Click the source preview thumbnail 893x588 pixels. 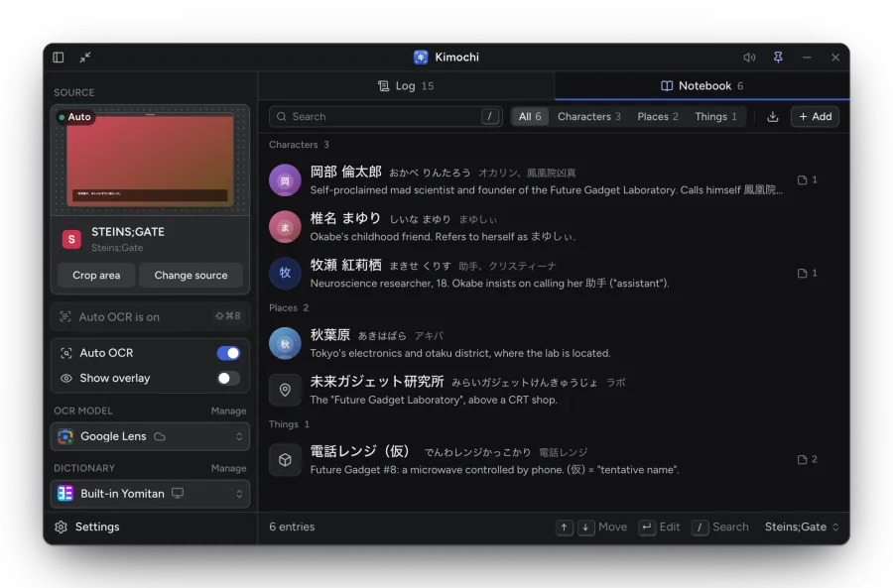pyautogui.click(x=151, y=161)
